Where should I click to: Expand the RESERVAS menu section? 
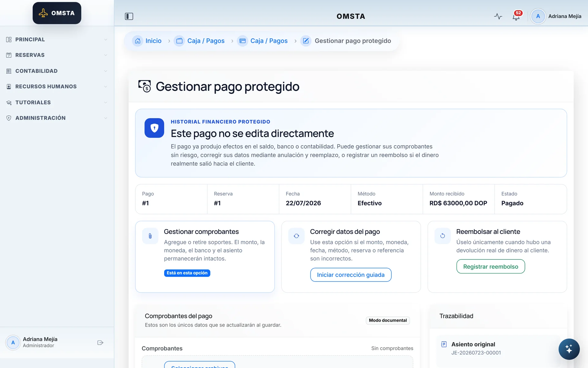point(57,55)
